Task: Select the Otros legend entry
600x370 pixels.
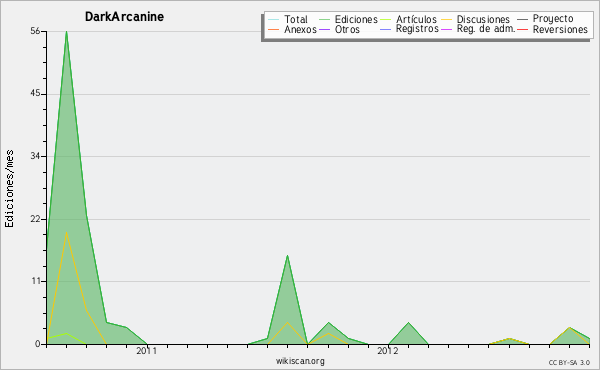Action: (x=347, y=29)
